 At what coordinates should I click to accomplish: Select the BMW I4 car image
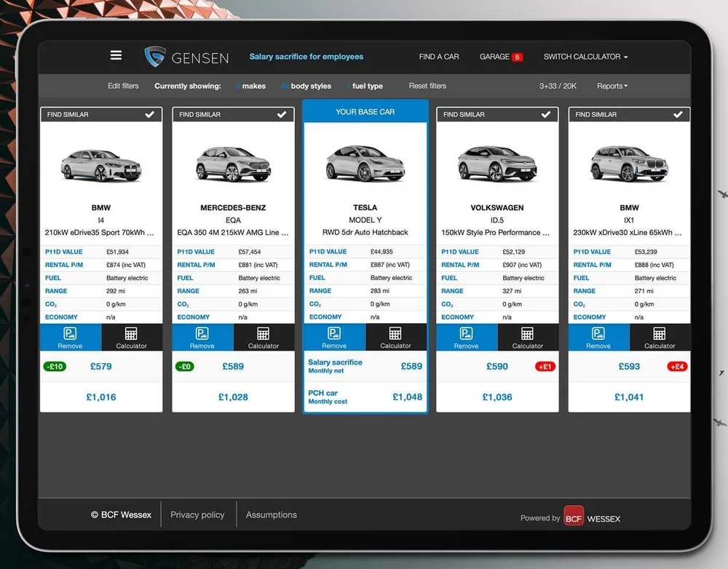click(101, 165)
